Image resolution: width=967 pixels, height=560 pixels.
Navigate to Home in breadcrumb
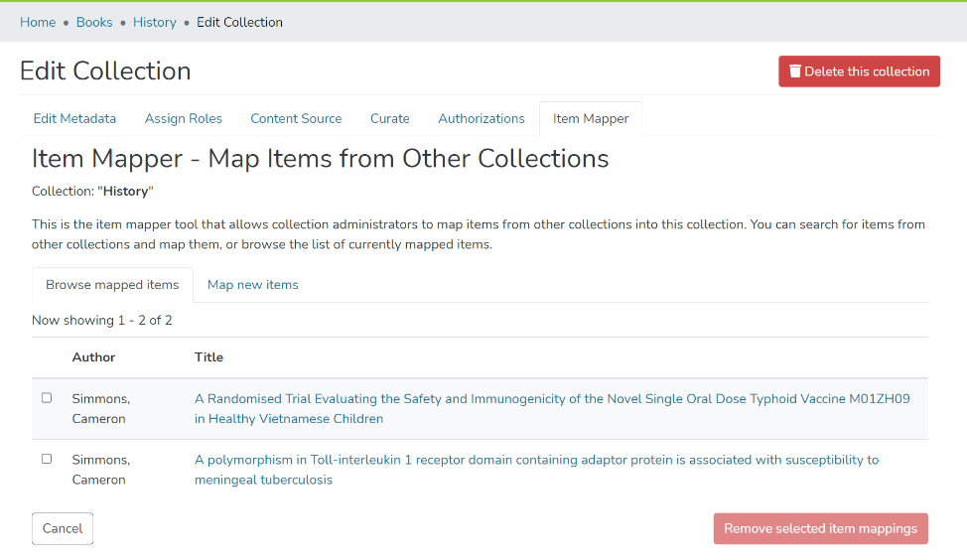pyautogui.click(x=38, y=22)
